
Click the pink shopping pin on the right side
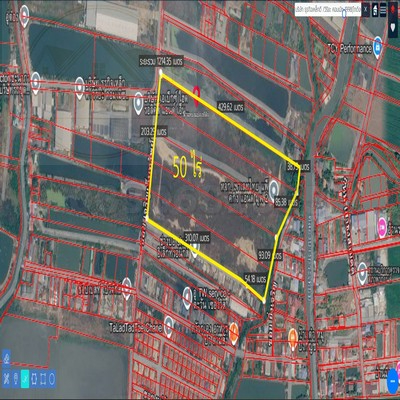[382, 227]
